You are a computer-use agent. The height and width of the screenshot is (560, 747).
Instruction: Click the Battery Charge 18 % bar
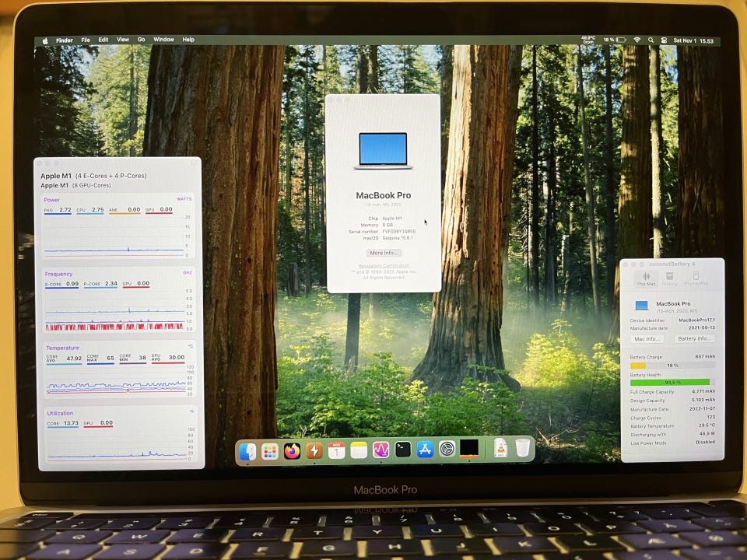(672, 366)
